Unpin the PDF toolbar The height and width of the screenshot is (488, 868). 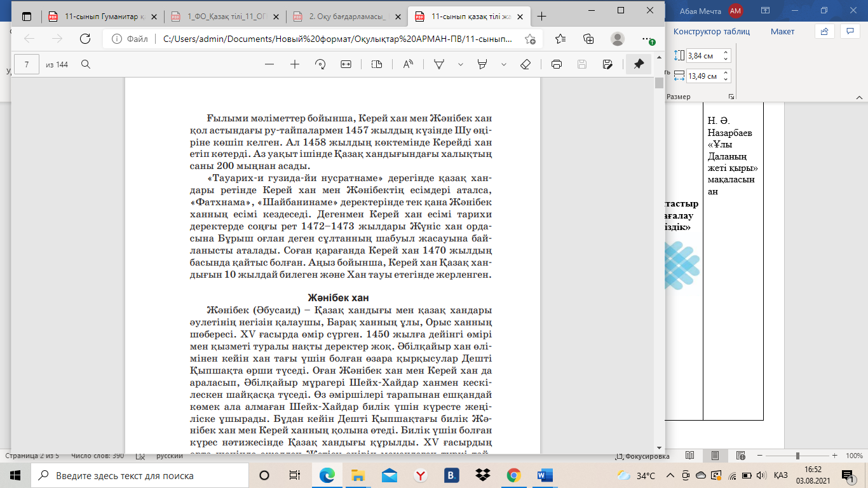pyautogui.click(x=639, y=64)
